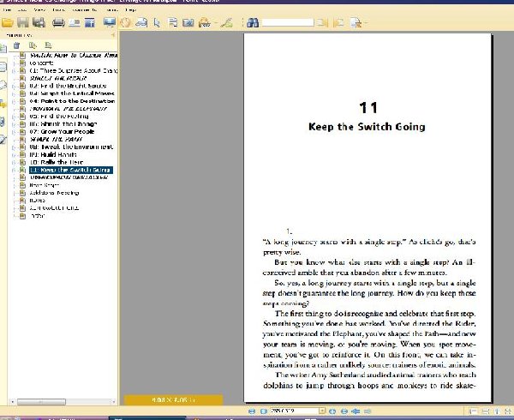Image resolution: width=514 pixels, height=420 pixels.
Task: Open bookmark '01: Three Surprises About Change'
Action: click(x=74, y=70)
